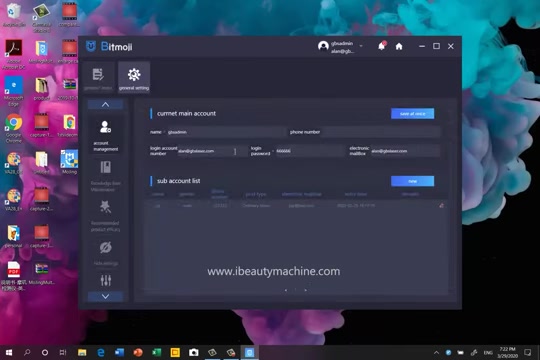The image size is (540, 360).
Task: Open the general setting tab
Action: click(x=134, y=78)
